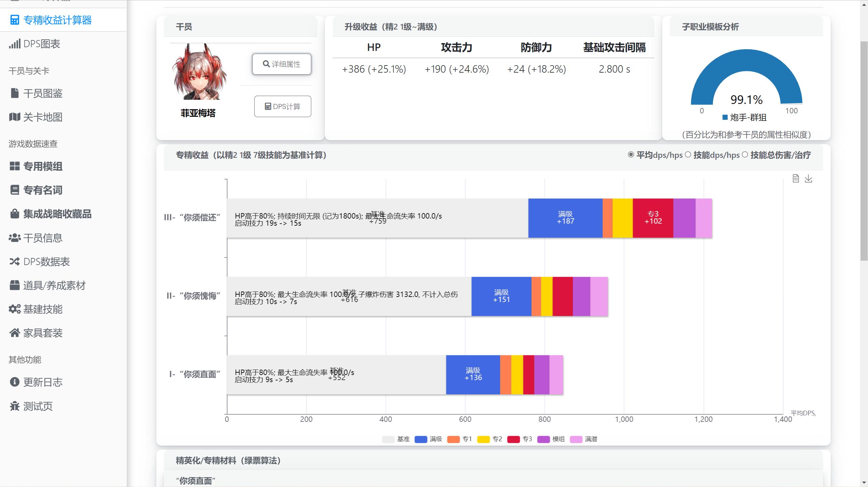868x487 pixels.
Task: Click the file icon beside 干员图鉴
Action: (x=15, y=93)
